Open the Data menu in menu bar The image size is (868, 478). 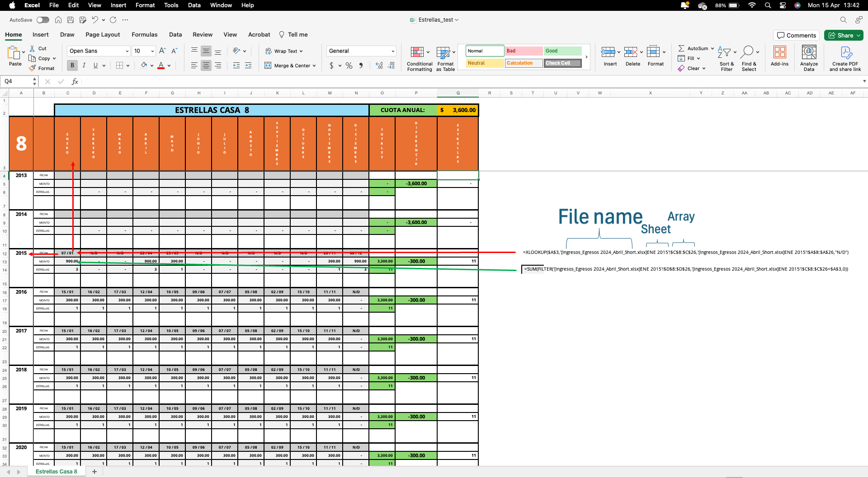(194, 5)
